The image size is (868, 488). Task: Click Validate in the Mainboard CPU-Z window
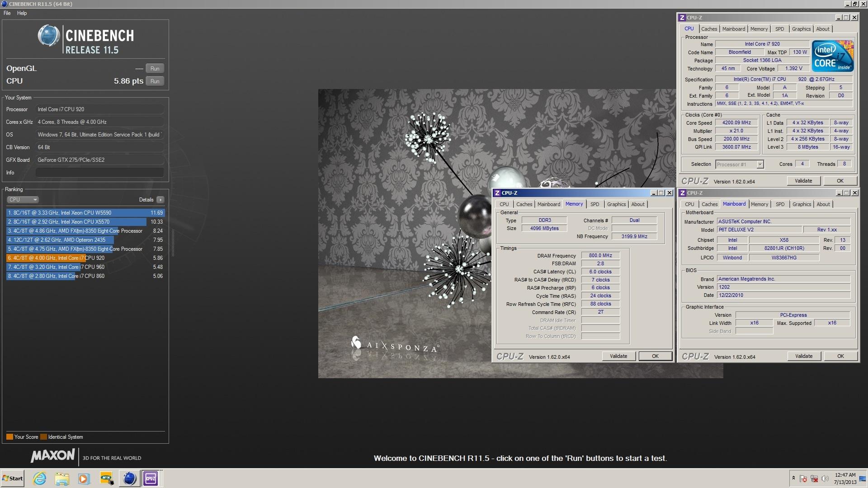(x=804, y=356)
